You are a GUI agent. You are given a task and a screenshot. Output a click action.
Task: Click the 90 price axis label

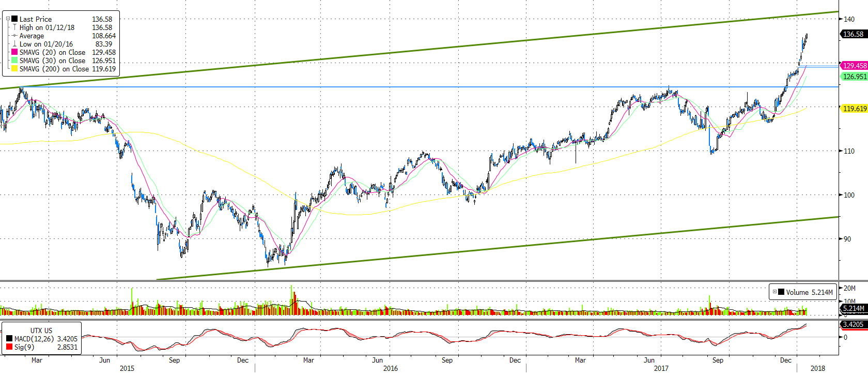pyautogui.click(x=847, y=239)
